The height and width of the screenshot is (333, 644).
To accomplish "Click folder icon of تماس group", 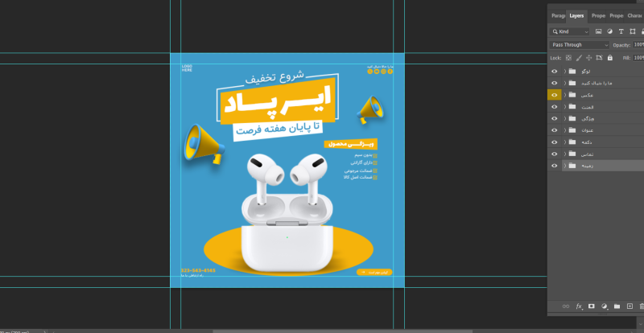I will 572,154.
